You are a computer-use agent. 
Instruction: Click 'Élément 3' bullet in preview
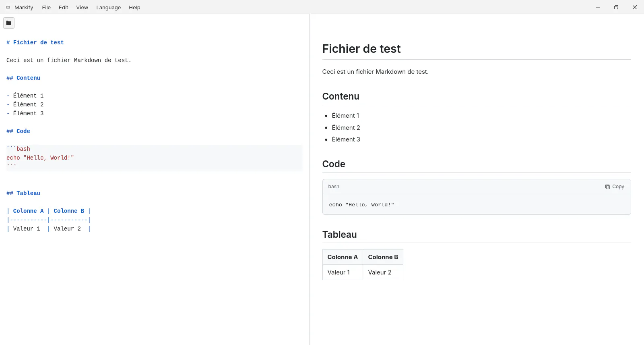click(346, 139)
